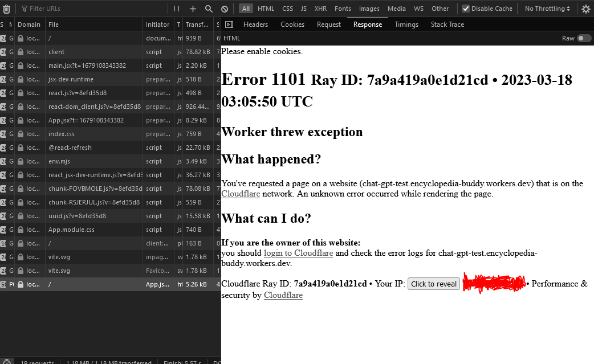Select vite.svg row initiated by Favicon

click(x=110, y=271)
